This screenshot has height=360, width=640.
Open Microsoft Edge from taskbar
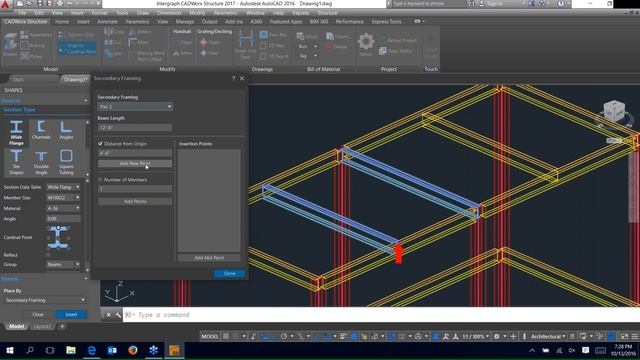click(x=92, y=350)
